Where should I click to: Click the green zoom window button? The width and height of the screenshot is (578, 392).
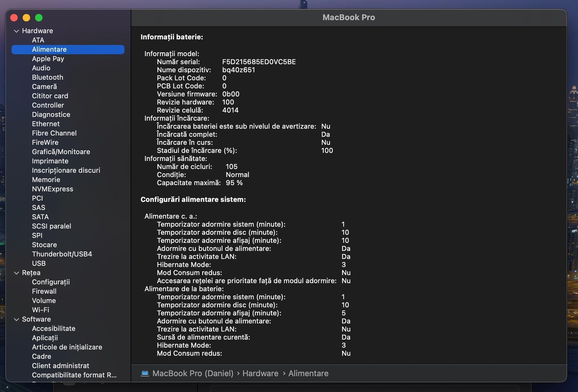39,18
